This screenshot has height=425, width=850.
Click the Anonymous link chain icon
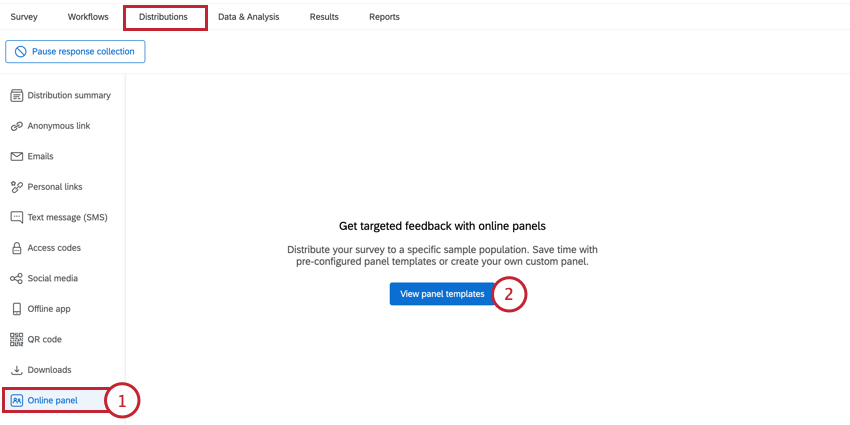[x=17, y=126]
